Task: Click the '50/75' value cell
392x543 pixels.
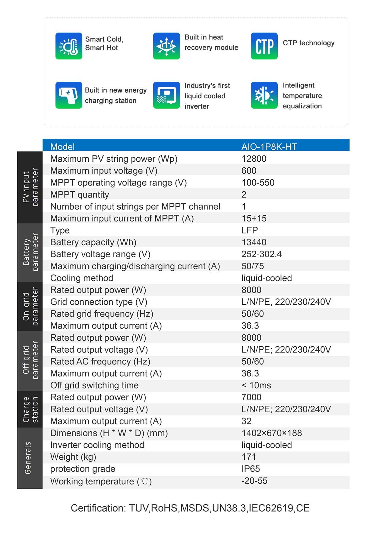Action: (x=253, y=266)
